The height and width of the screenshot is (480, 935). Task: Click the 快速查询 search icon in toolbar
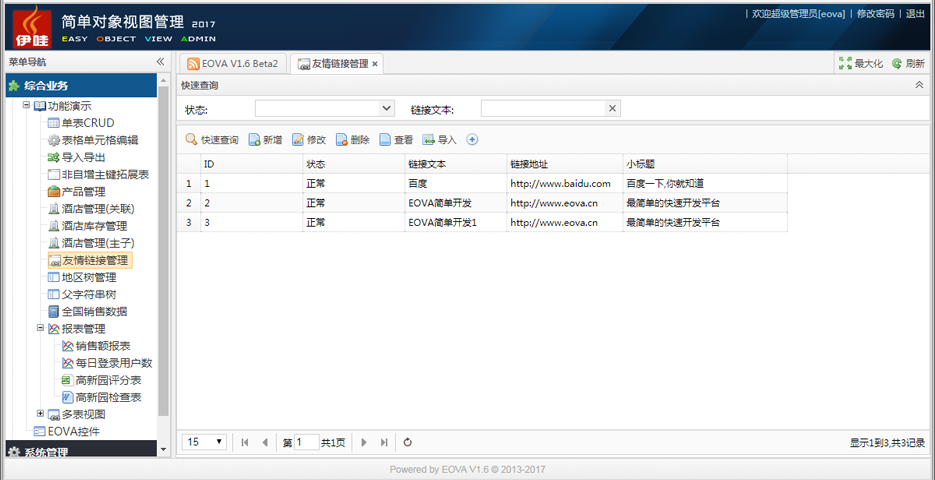click(191, 140)
